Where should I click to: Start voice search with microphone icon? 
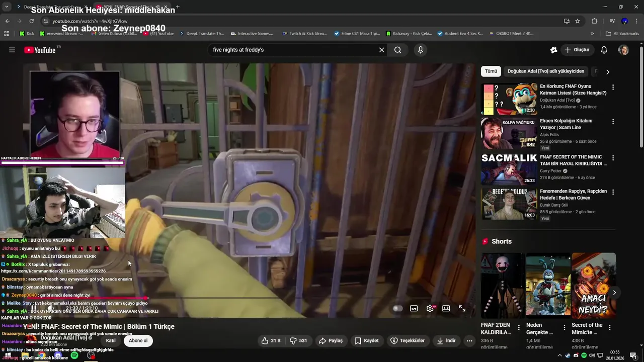tap(421, 50)
